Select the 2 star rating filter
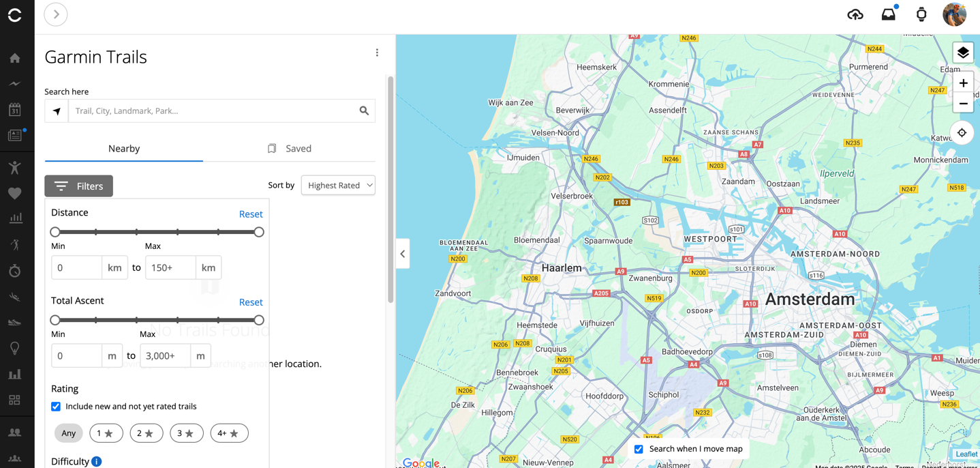Viewport: 980px width, 468px height. coord(147,433)
